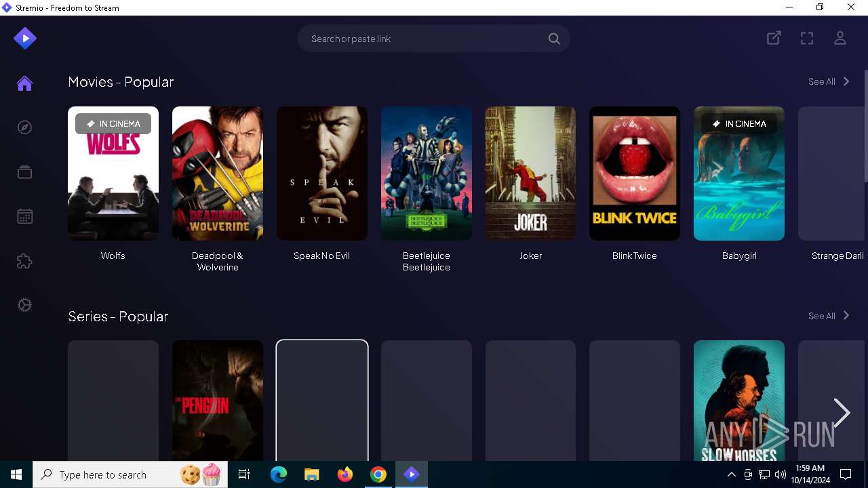Show hidden system tray icons
The image size is (868, 488).
coord(732,474)
